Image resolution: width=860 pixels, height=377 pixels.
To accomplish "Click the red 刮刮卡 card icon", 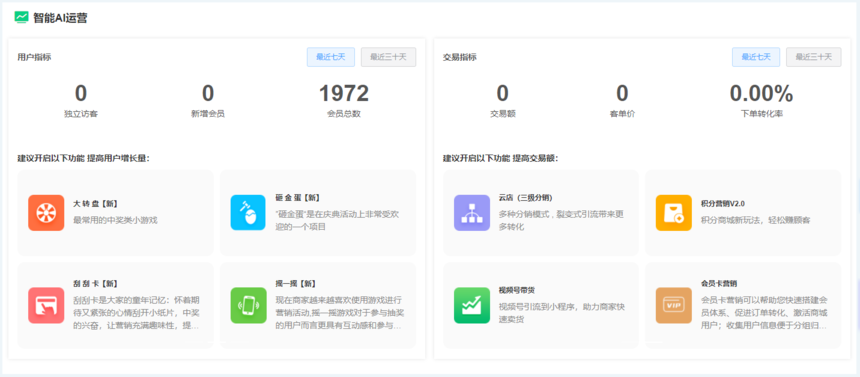I will coord(46,305).
